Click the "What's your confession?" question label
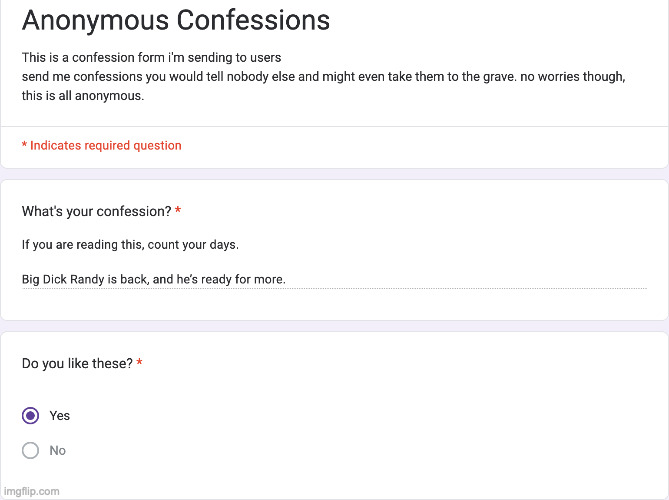Viewport: 669px width, 500px height. point(96,212)
